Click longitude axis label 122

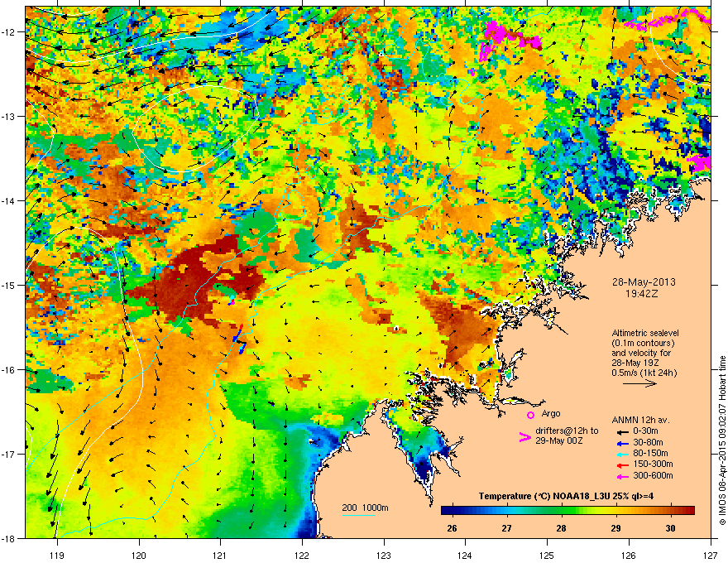point(302,555)
